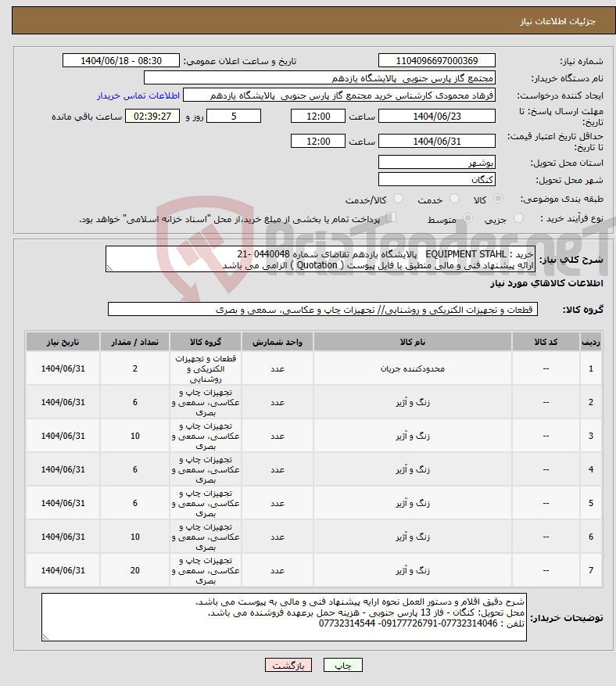
Task: Click the remaining time countdown 02:39:27
Action: [152, 116]
